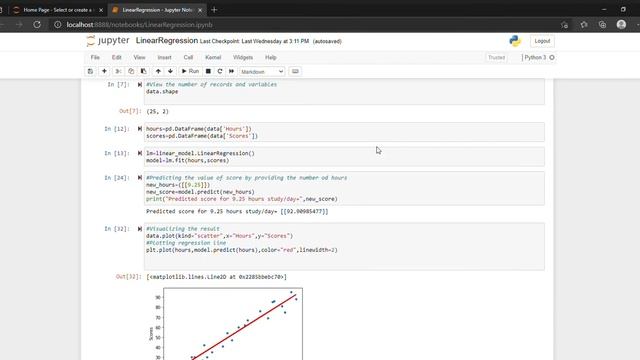
Task: Click the Predicted score output line
Action: coord(237,211)
